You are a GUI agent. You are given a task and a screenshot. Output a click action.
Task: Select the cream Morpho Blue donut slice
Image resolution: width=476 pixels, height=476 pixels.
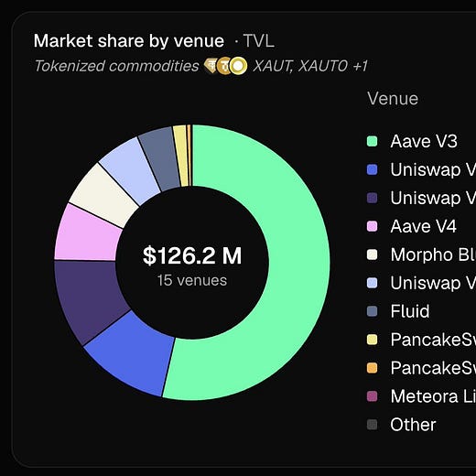(105, 195)
